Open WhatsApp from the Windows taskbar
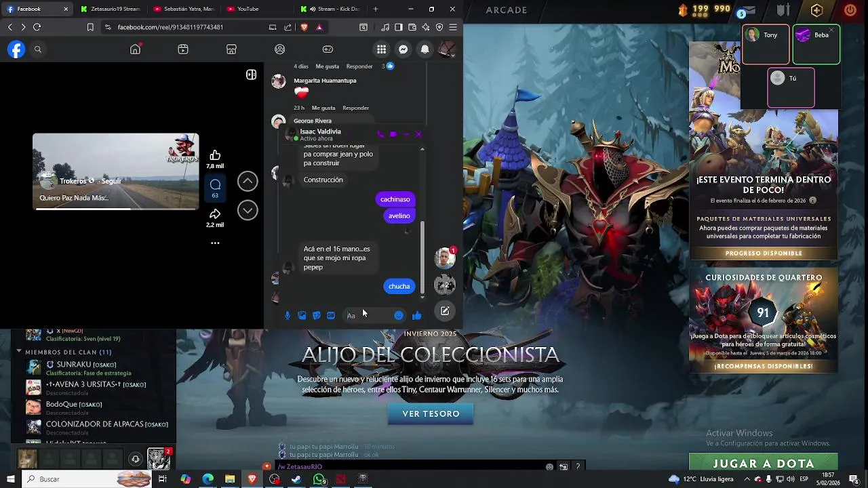Screen dimensions: 868x488 click(x=319, y=479)
